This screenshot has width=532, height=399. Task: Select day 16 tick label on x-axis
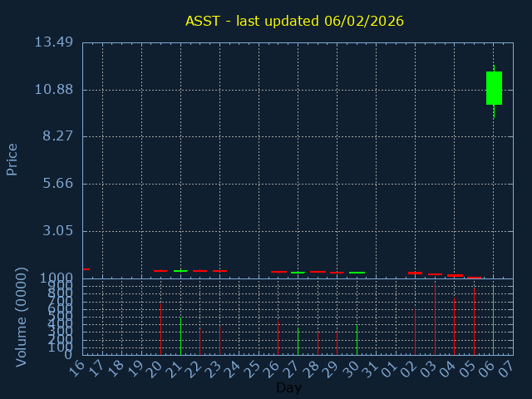point(77,367)
